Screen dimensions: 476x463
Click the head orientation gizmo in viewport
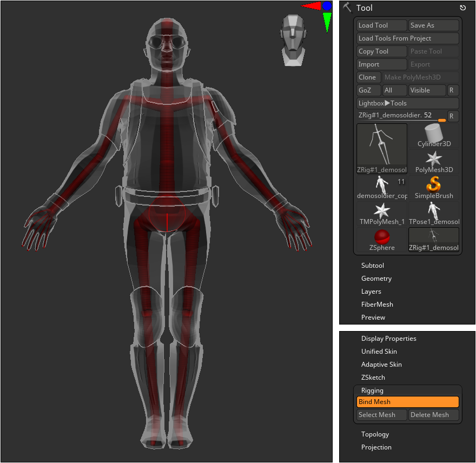point(293,41)
